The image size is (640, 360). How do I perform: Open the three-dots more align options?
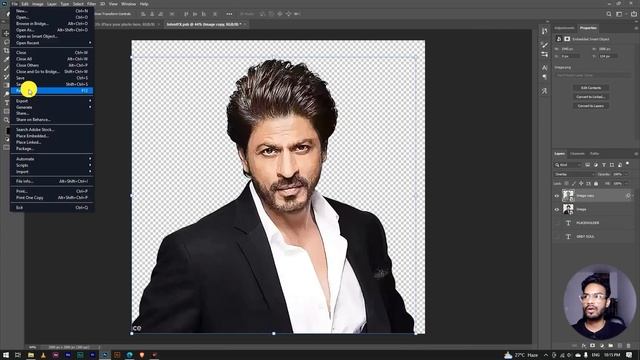click(x=229, y=14)
